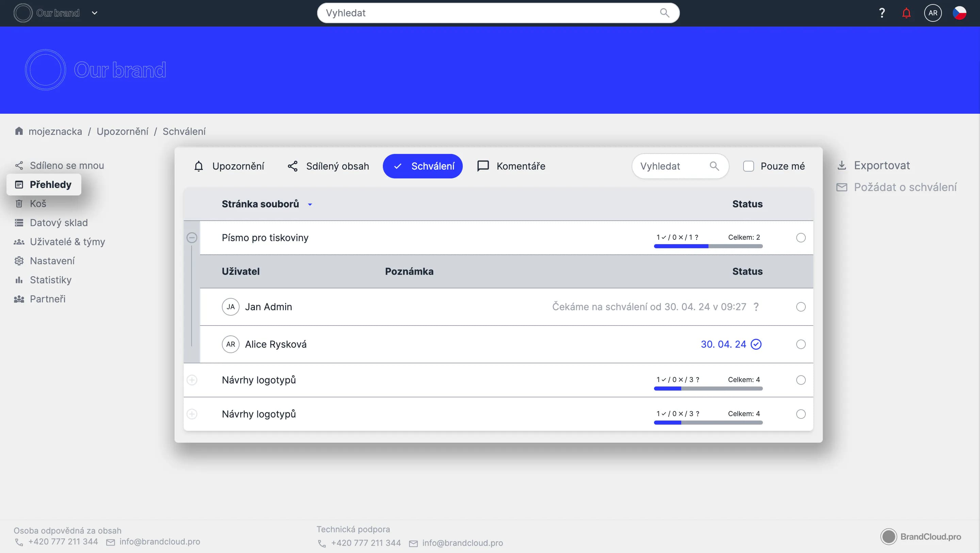
Task: Select radio button for Písmo pro tiskoviny
Action: point(800,238)
